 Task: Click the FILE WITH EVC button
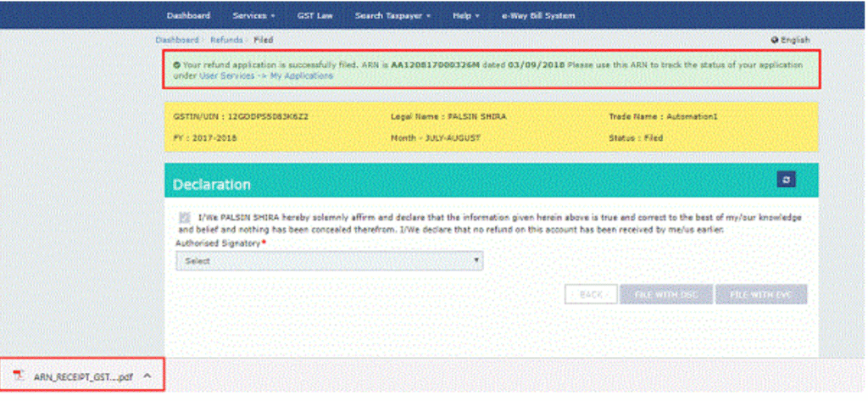pyautogui.click(x=761, y=294)
